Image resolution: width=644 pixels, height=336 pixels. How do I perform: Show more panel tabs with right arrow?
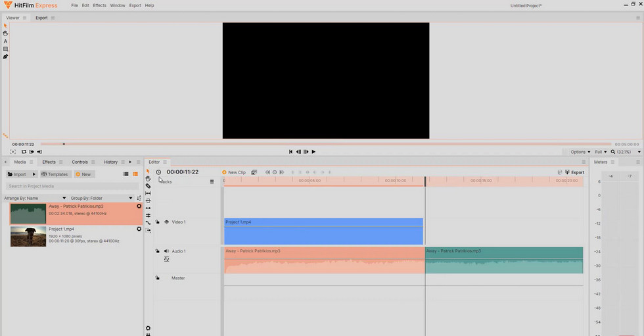pyautogui.click(x=130, y=162)
